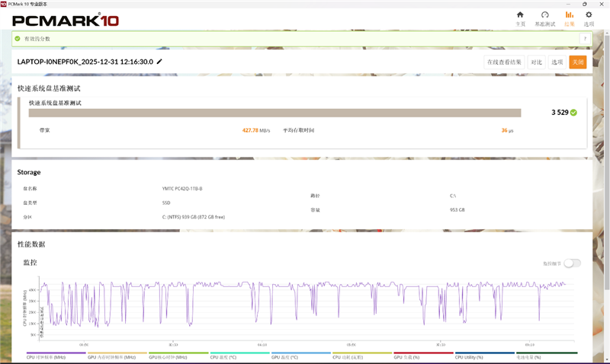Screen dimensions: 610x364
Task: Click the green check beside score 3 529
Action: (573, 112)
